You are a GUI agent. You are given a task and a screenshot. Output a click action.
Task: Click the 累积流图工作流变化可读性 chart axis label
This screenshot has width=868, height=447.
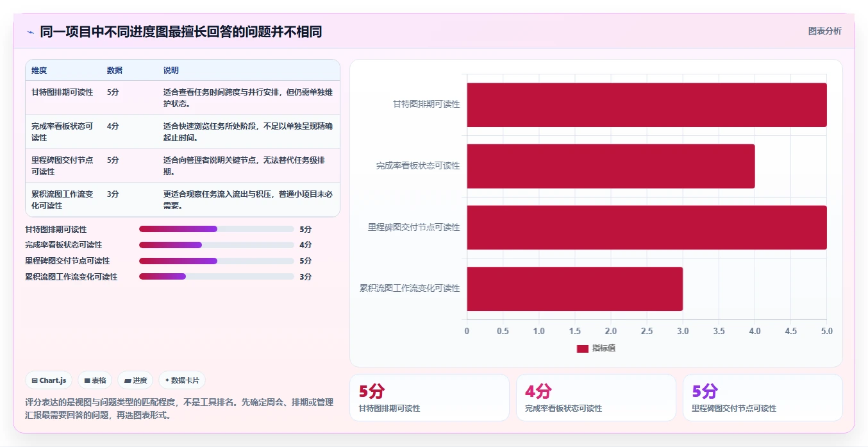tap(410, 288)
